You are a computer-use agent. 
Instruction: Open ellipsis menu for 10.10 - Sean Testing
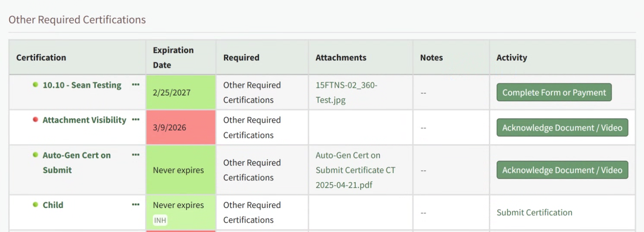tap(135, 85)
